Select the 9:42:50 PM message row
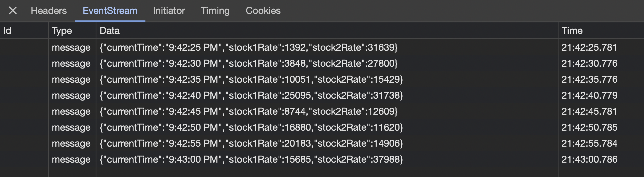The image size is (644, 177). pyautogui.click(x=251, y=127)
